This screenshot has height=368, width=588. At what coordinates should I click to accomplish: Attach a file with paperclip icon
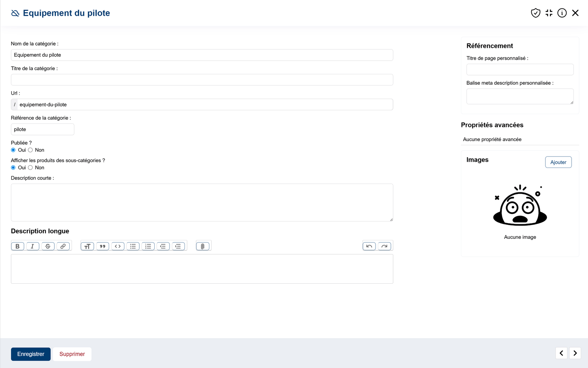point(203,246)
